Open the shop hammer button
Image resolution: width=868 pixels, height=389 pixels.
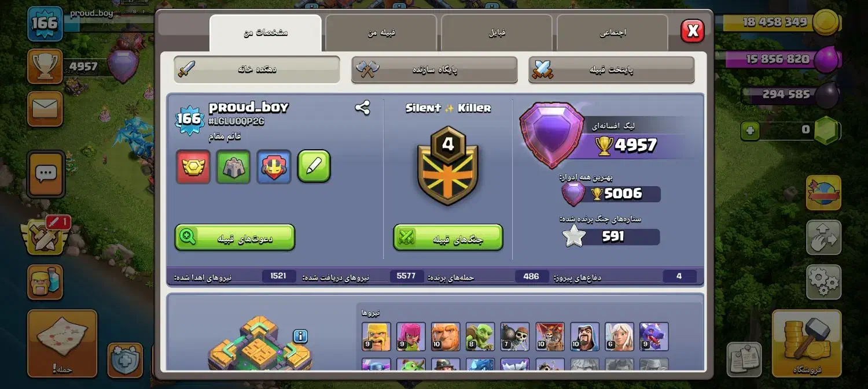807,342
